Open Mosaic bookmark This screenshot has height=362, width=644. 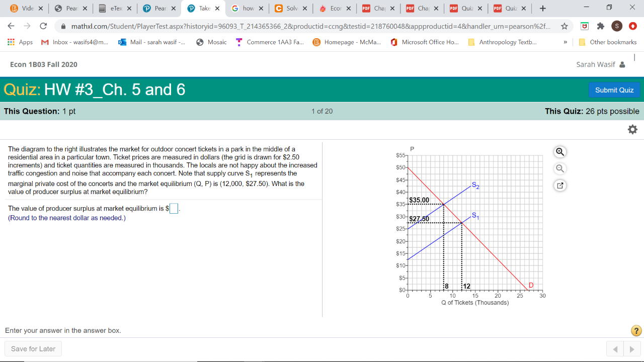[211, 42]
